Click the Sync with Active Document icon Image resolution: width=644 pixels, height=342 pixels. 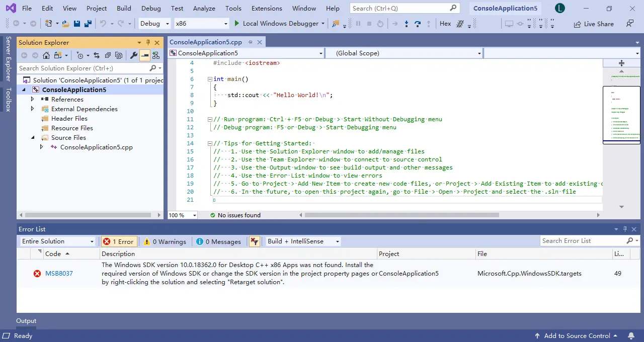(x=97, y=55)
